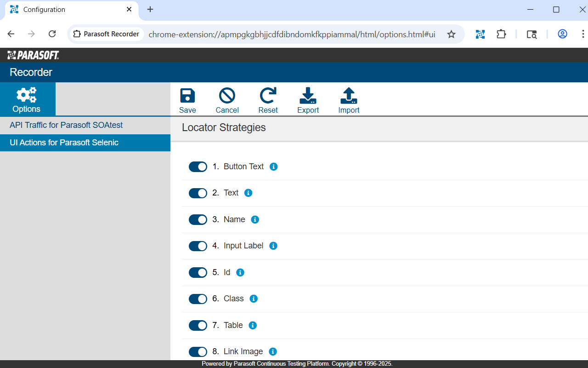Show info for Id locator
Screen dimensions: 588x368
click(x=240, y=272)
